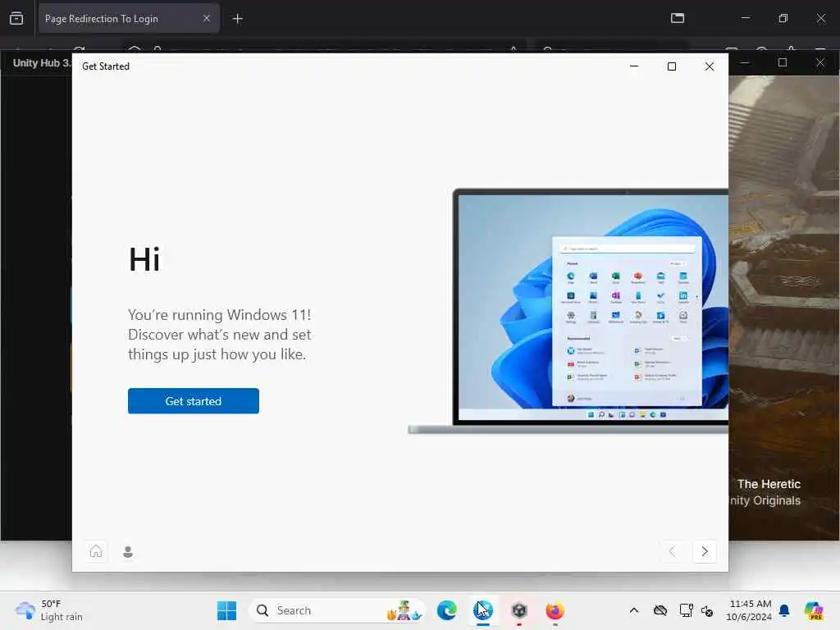The image size is (840, 630).
Task: Open the weather widget showing Light rain
Action: (x=49, y=610)
